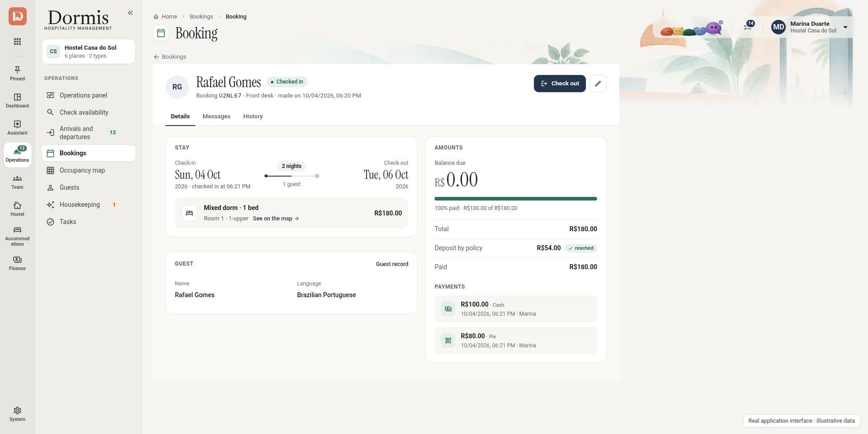Open System settings
This screenshot has height=434, width=868.
pyautogui.click(x=17, y=414)
